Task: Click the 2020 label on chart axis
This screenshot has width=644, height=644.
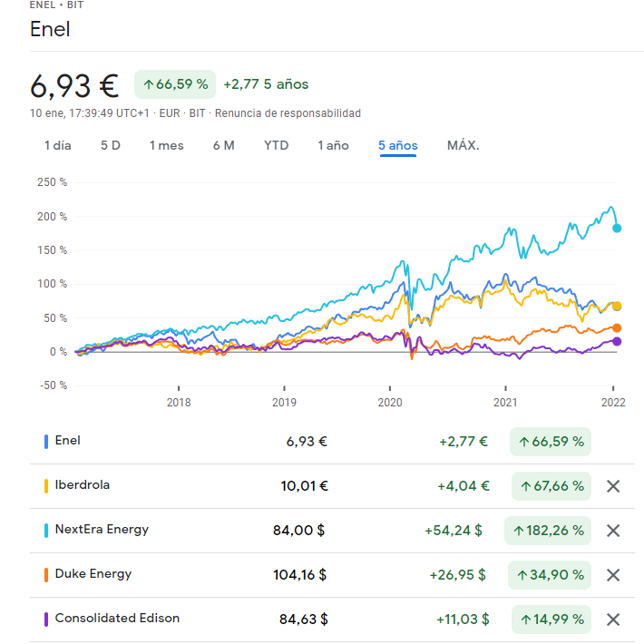Action: click(390, 403)
